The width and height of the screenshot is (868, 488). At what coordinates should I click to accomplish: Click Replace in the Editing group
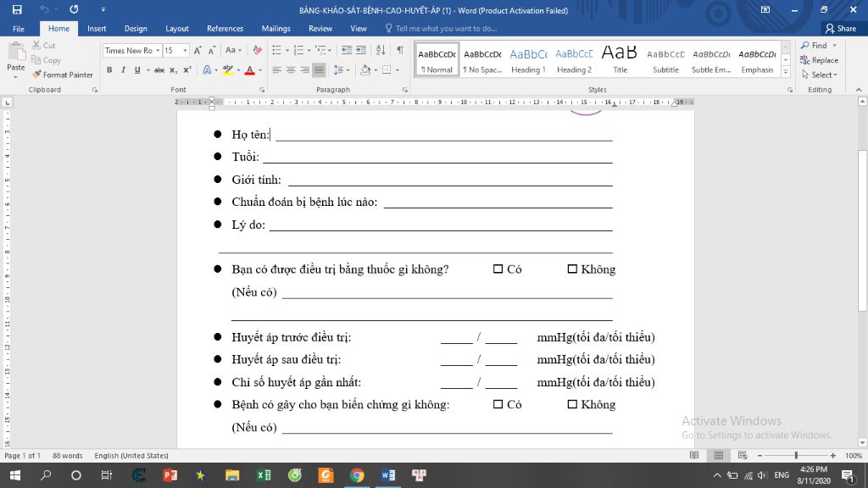[820, 60]
